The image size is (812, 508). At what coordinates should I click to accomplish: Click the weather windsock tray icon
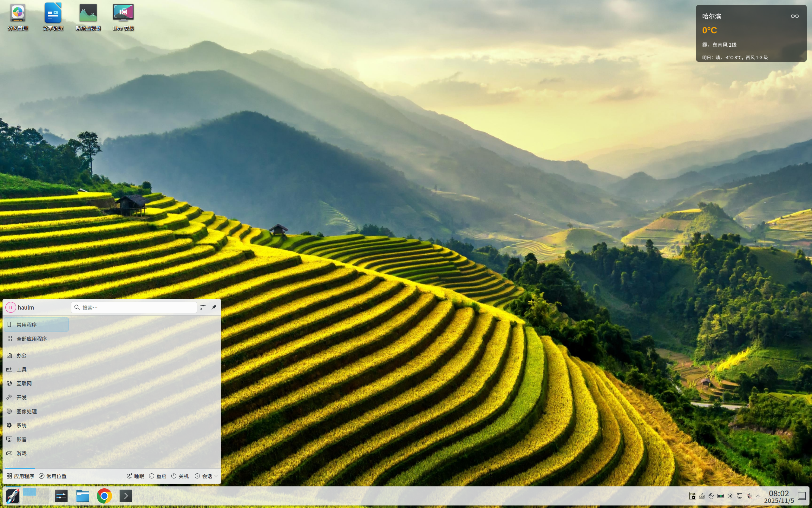(x=692, y=496)
